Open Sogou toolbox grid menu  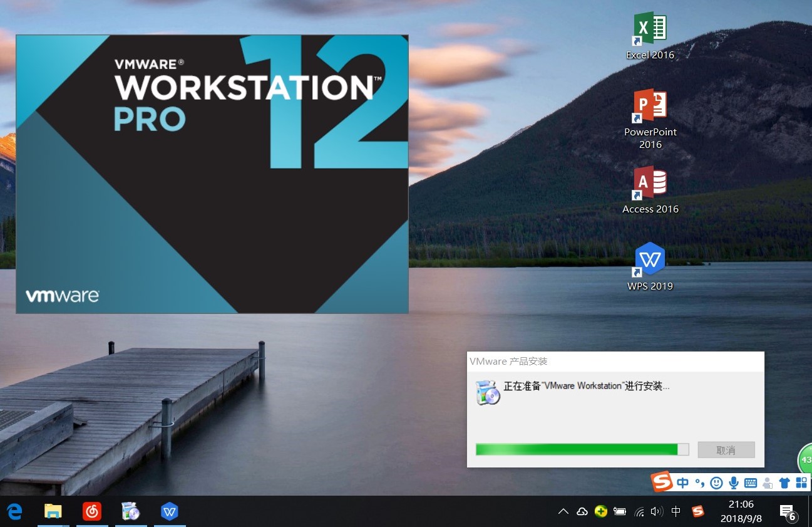pyautogui.click(x=801, y=483)
